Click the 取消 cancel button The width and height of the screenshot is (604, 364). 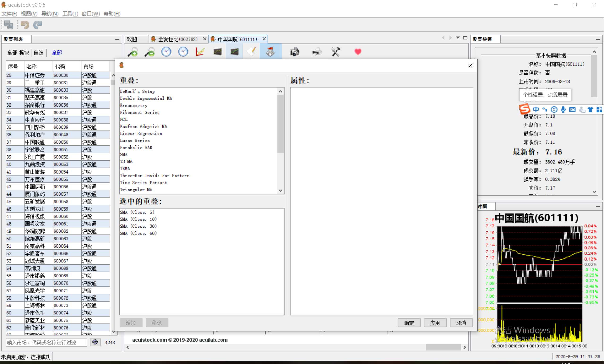(461, 323)
